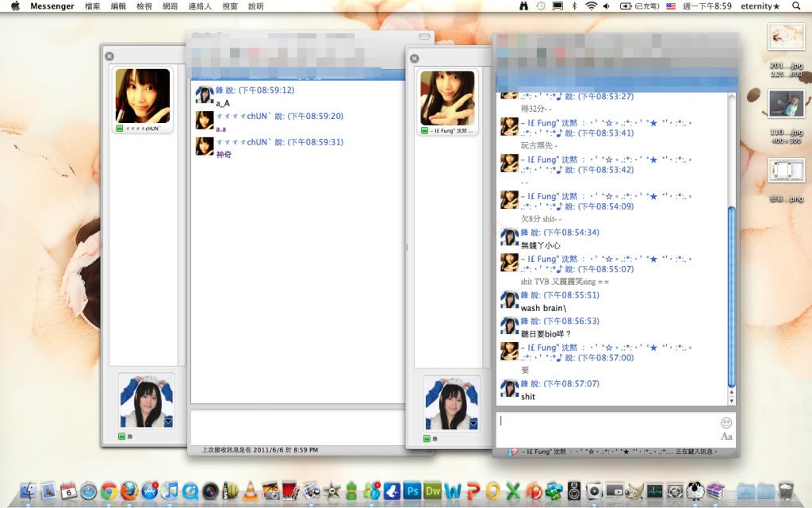This screenshot has width=812, height=508.
Task: Open Dreamweaver from the dock
Action: click(432, 491)
